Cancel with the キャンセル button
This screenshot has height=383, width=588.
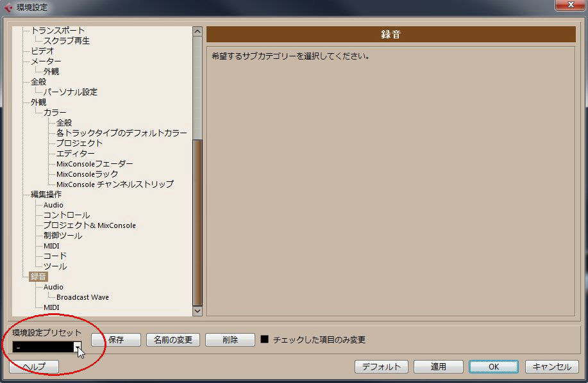551,366
